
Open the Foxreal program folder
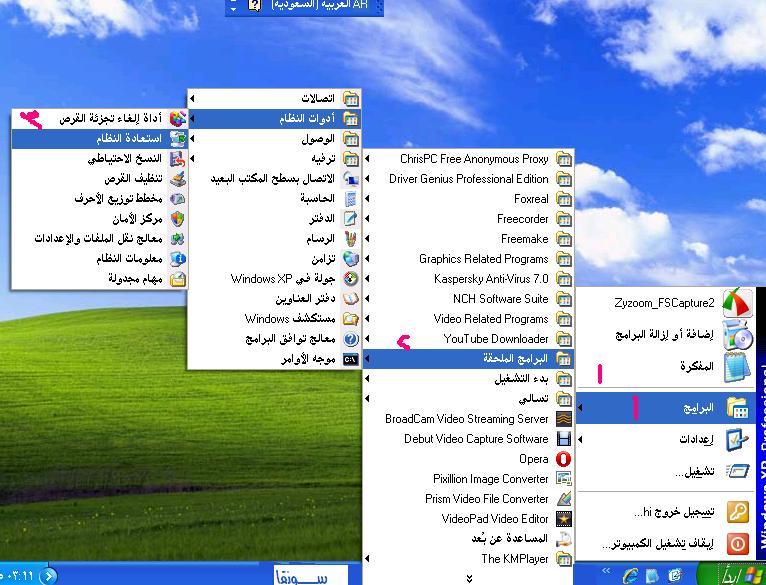(x=468, y=198)
